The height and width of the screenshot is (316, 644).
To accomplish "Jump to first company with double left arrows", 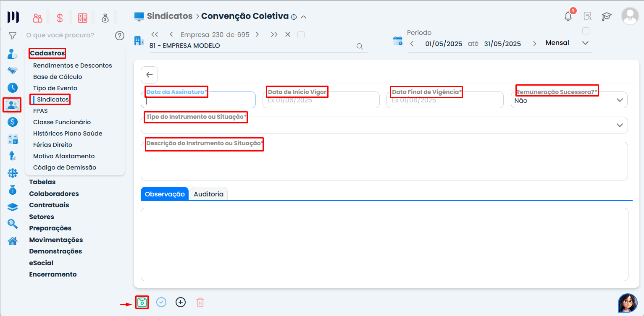I will (154, 34).
